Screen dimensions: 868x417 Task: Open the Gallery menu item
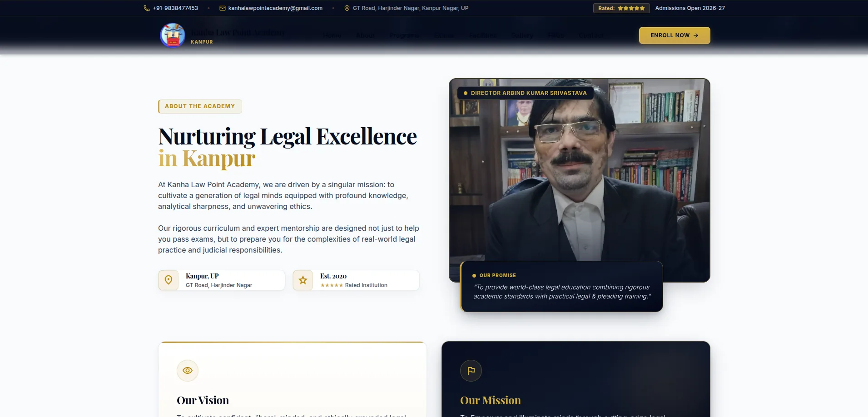(x=522, y=35)
